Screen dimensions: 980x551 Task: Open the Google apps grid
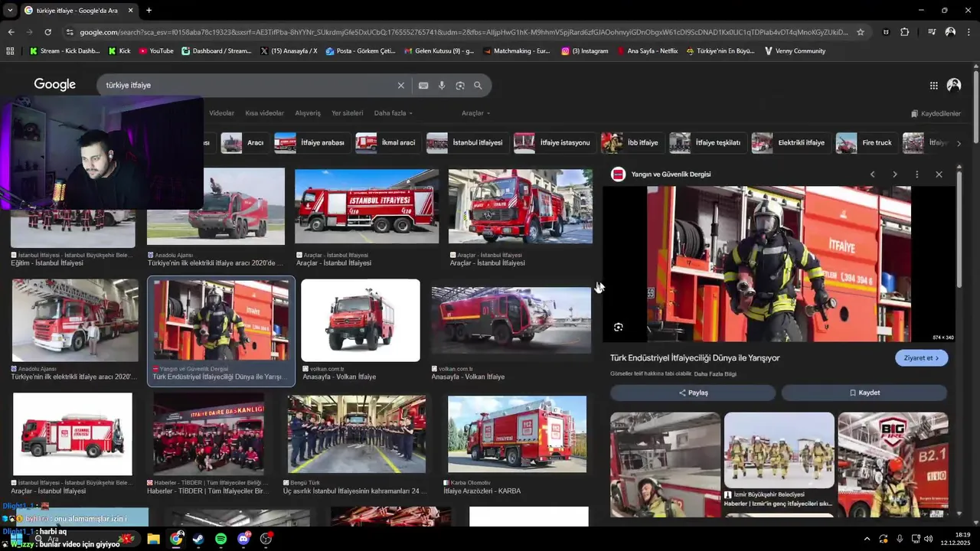pos(934,86)
